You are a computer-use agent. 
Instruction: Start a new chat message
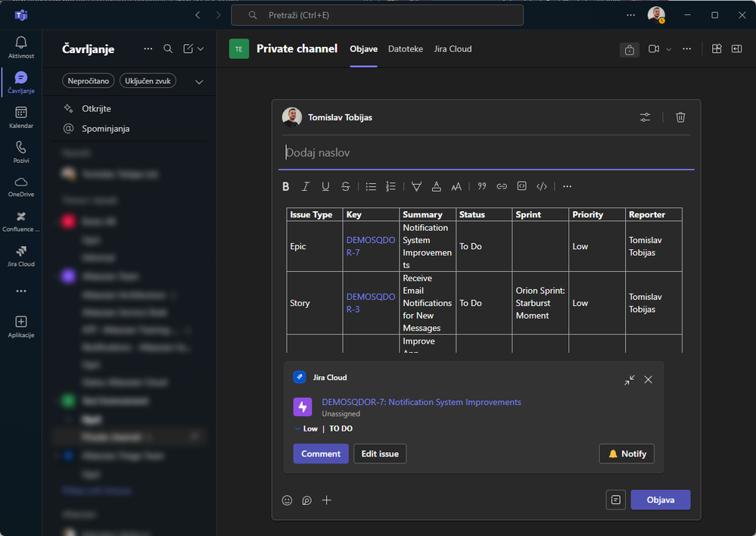click(x=188, y=48)
